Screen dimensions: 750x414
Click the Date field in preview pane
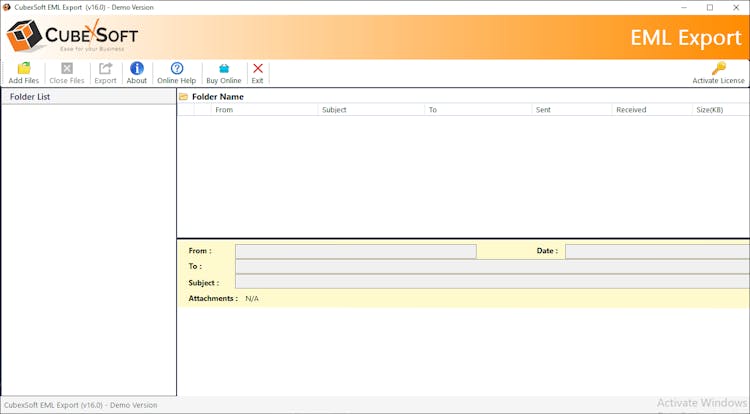point(657,251)
